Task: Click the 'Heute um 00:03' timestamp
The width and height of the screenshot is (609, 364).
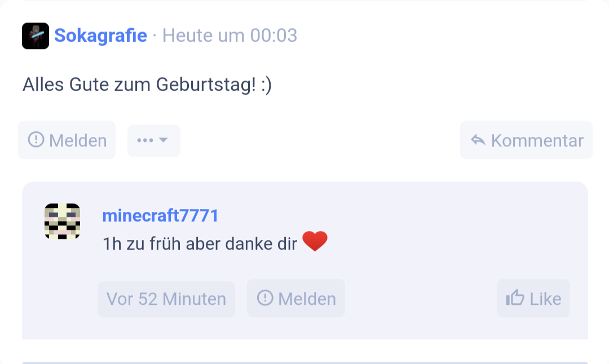Action: pyautogui.click(x=229, y=35)
